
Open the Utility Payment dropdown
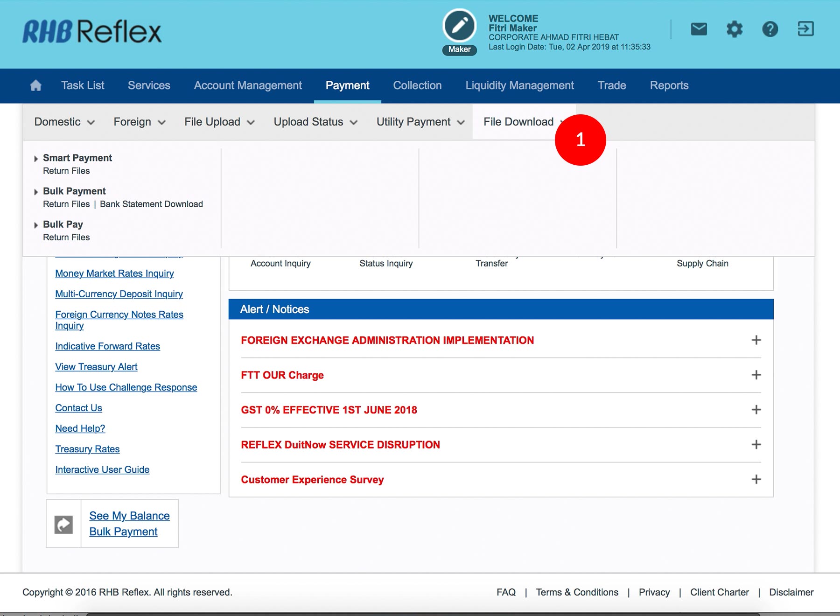[420, 122]
